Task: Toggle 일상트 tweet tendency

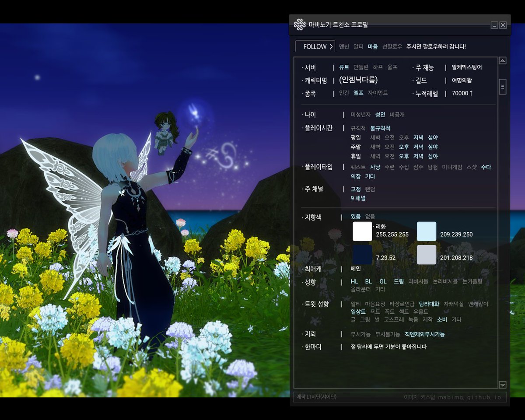Action: pyautogui.click(x=358, y=311)
